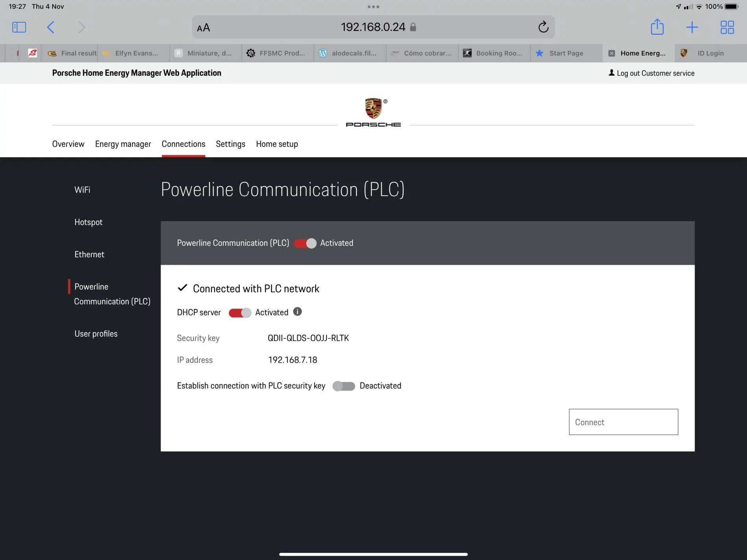The width and height of the screenshot is (747, 560).
Task: Go back to previous page
Action: coord(51,27)
